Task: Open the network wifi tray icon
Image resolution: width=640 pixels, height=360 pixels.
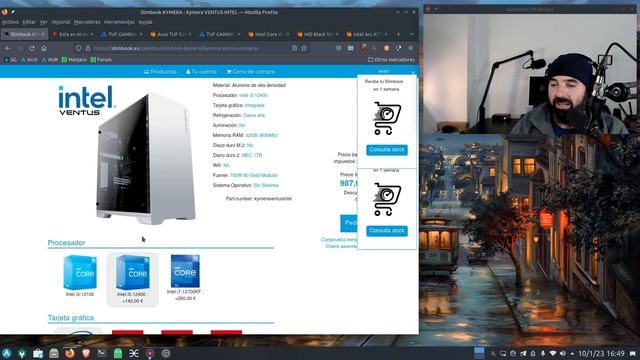Action: pyautogui.click(x=553, y=353)
